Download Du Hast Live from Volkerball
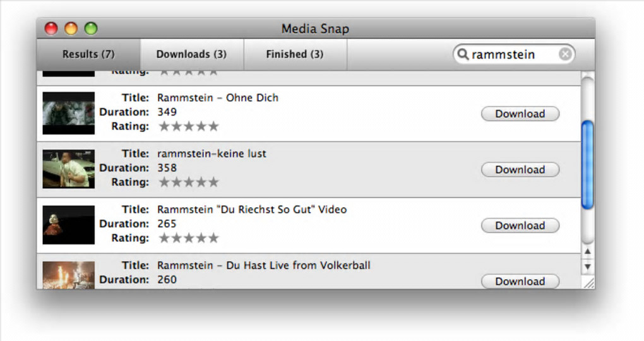Screen dimensions: 644x341 [x=520, y=281]
